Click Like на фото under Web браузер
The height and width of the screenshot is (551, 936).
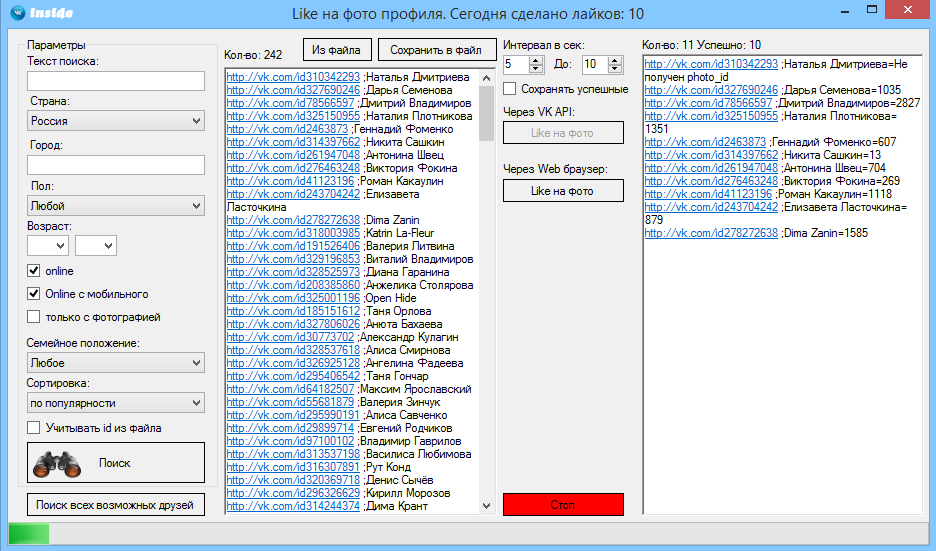(x=563, y=191)
